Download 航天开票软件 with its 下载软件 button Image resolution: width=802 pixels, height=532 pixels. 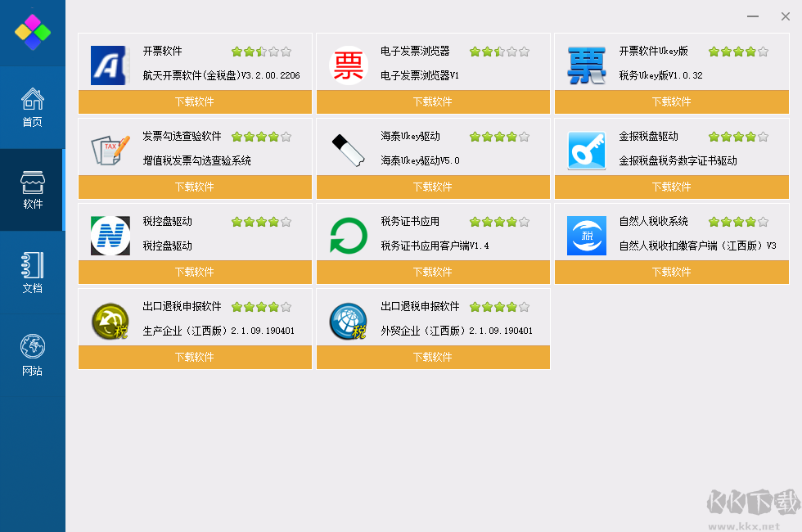pos(194,101)
